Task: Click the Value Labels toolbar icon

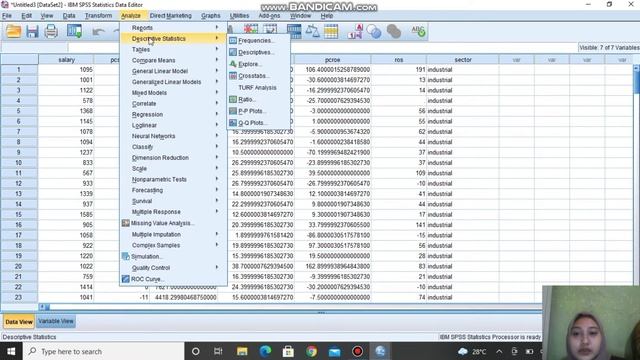Action: 355,31
